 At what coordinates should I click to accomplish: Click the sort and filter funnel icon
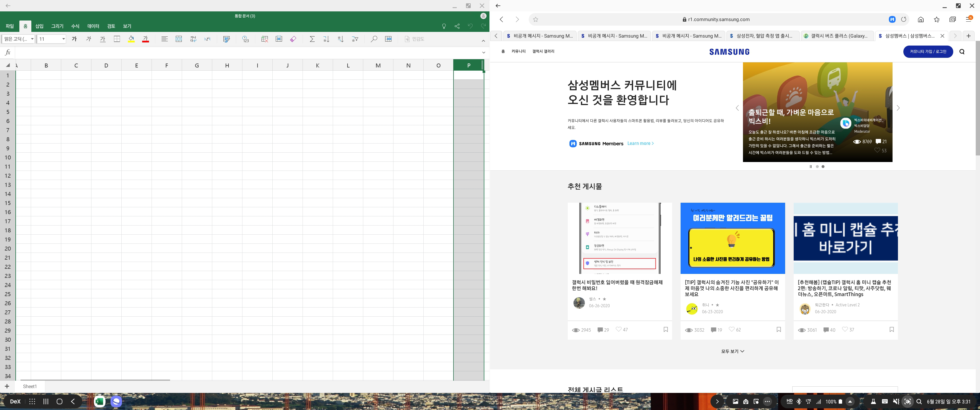point(355,39)
